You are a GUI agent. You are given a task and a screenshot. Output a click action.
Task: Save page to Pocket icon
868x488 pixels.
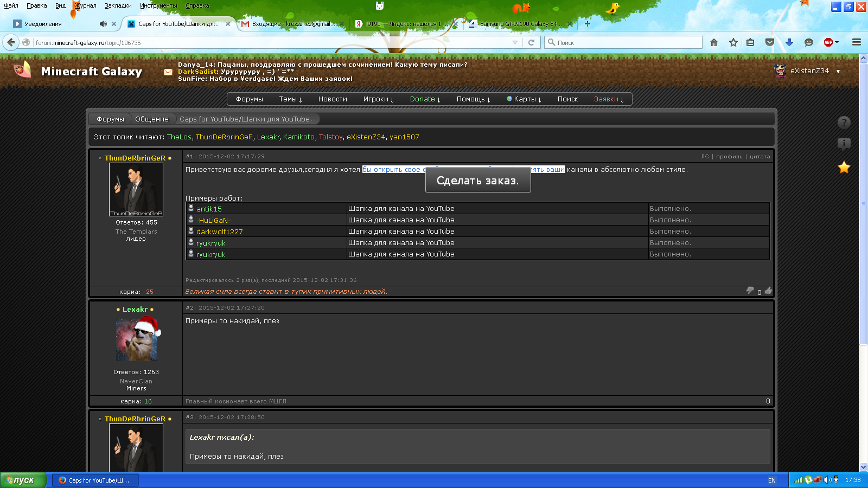pos(770,42)
